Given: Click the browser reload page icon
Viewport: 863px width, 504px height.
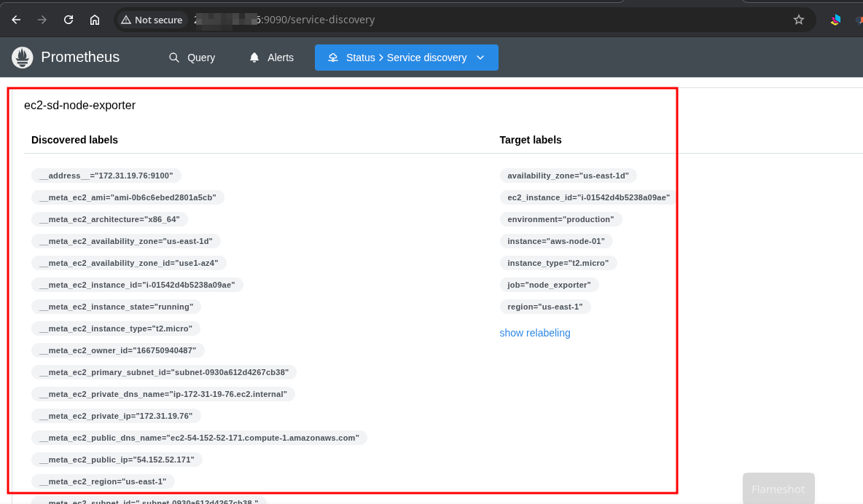Looking at the screenshot, I should [68, 20].
